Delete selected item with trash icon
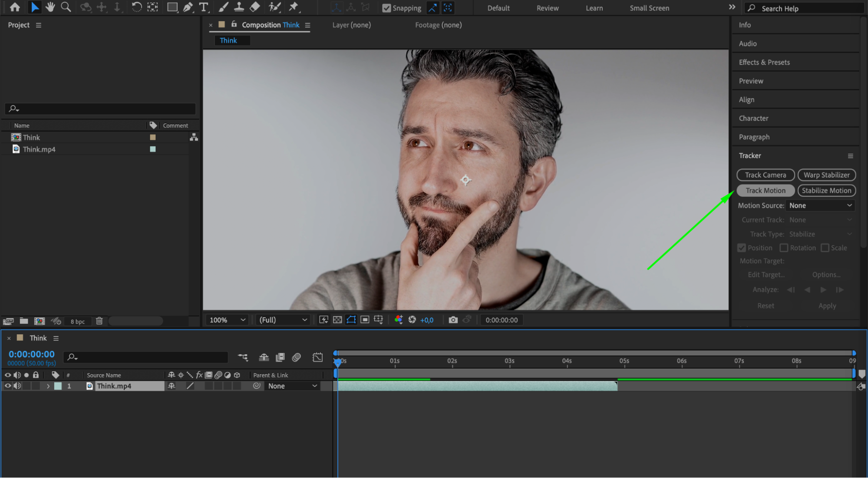Screen dimensions: 868x478 coord(99,321)
